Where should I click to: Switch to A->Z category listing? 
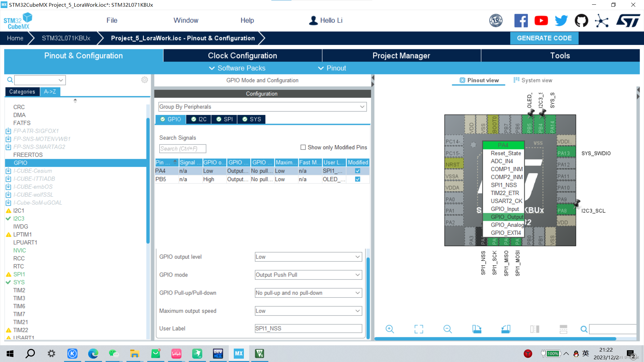[x=50, y=92]
